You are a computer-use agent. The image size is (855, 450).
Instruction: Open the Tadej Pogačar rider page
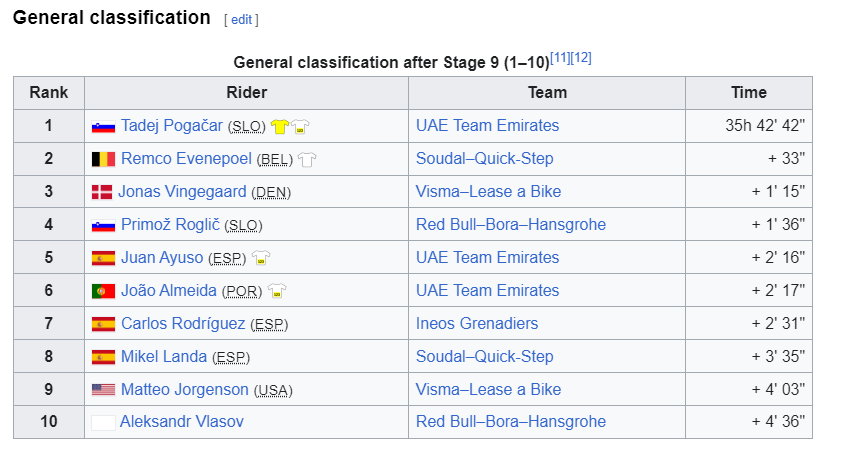tap(172, 125)
